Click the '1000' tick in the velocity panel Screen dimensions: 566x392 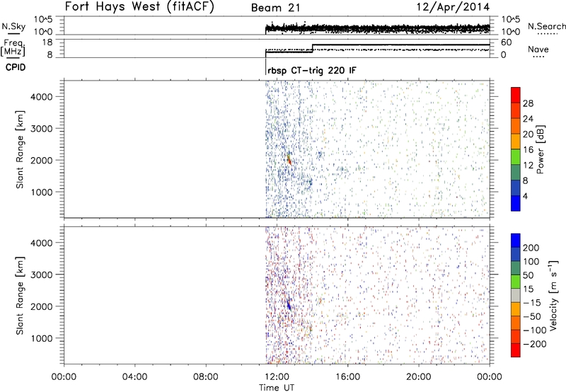pyautogui.click(x=41, y=338)
